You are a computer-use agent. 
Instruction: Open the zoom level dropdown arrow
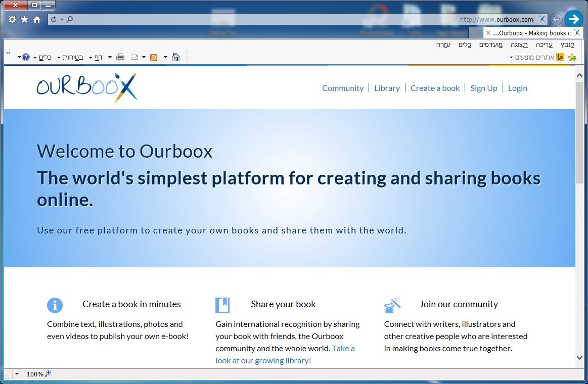point(17,374)
